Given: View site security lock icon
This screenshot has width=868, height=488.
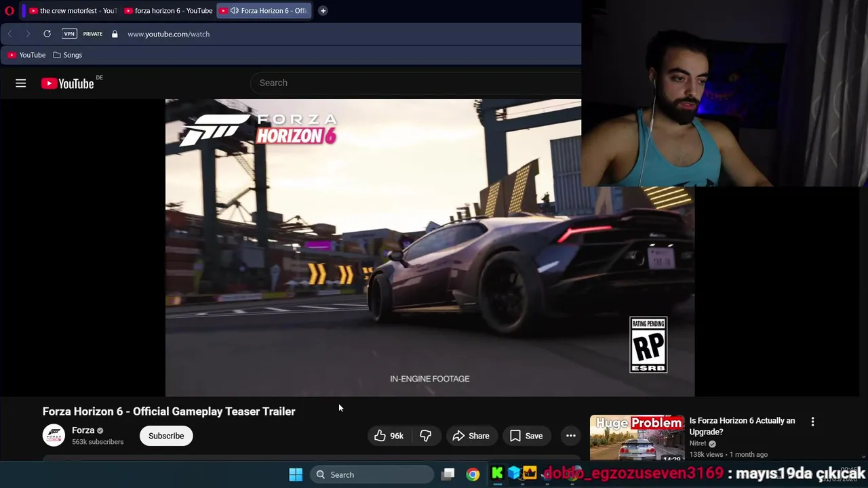Looking at the screenshot, I should [115, 34].
